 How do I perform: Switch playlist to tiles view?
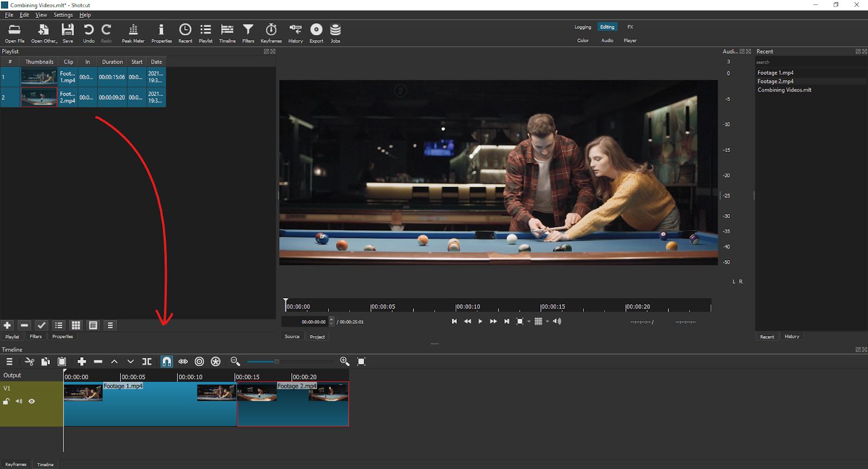point(76,325)
